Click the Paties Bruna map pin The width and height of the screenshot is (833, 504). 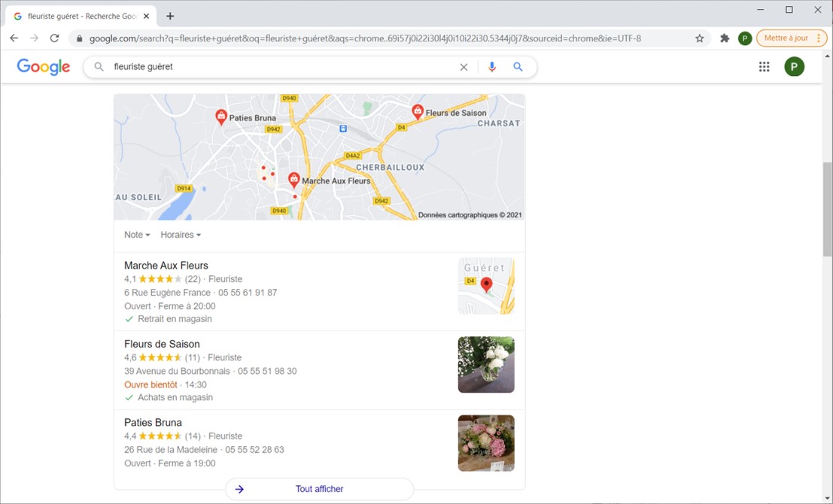click(x=221, y=117)
